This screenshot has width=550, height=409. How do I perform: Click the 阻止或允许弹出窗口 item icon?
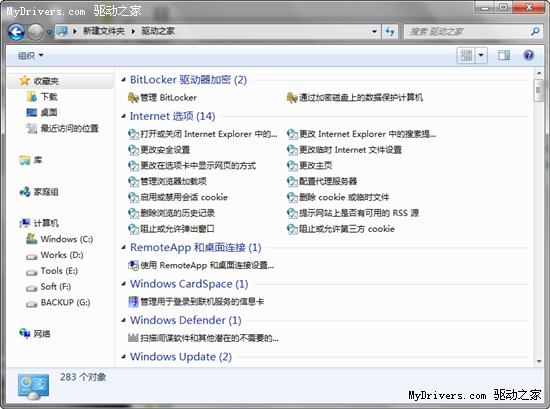(x=133, y=229)
